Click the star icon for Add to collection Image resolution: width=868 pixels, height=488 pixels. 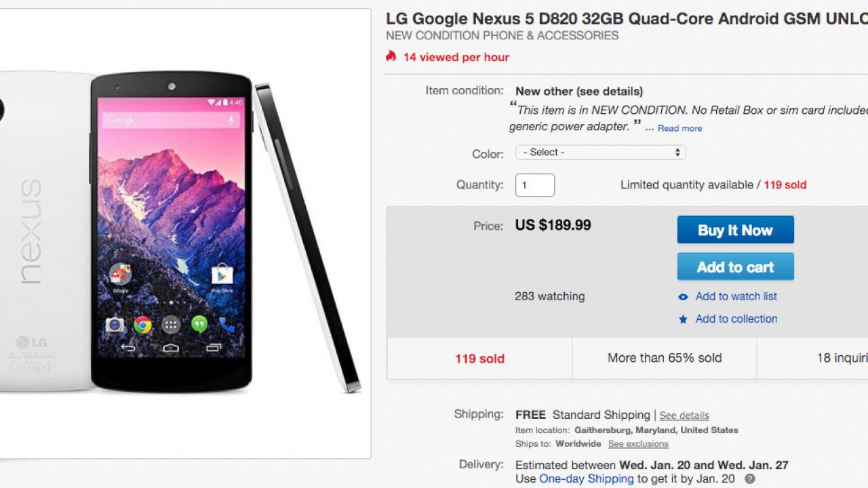683,319
